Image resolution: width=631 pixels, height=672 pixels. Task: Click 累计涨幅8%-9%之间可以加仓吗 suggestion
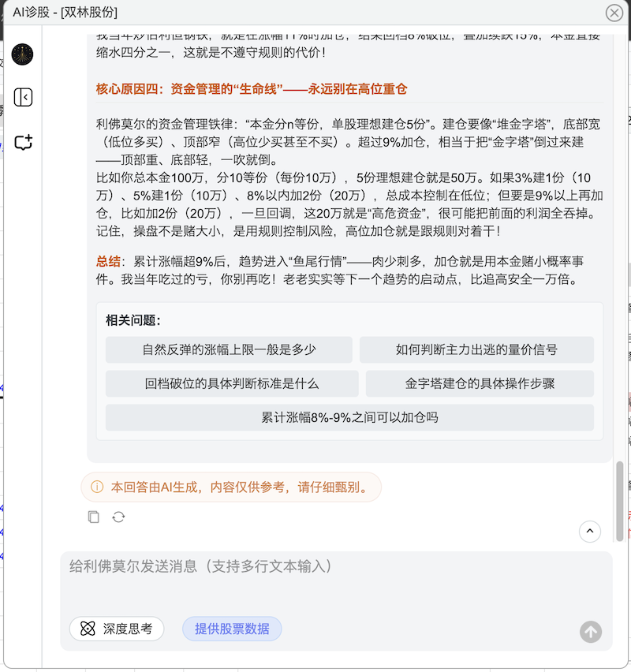click(x=349, y=418)
